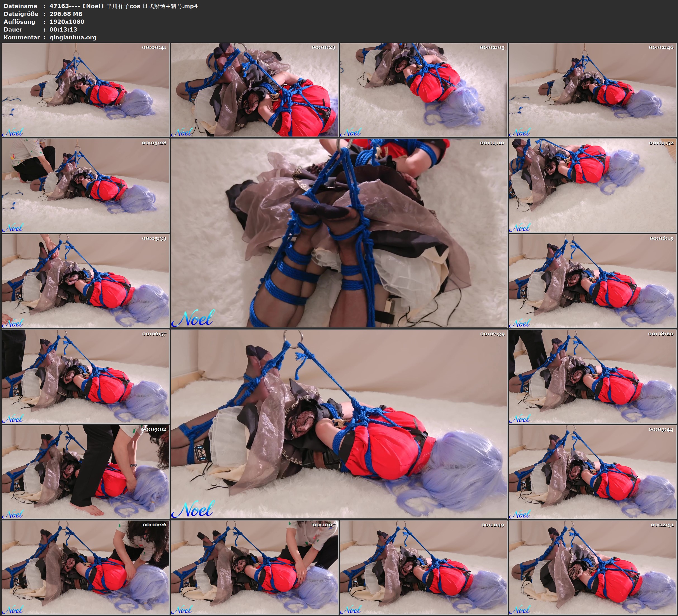
Task: Select the large 00:07:39 frame
Action: click(339, 424)
